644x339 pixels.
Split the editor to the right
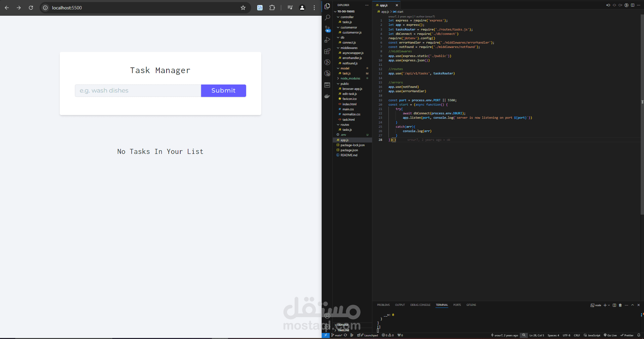(x=633, y=5)
